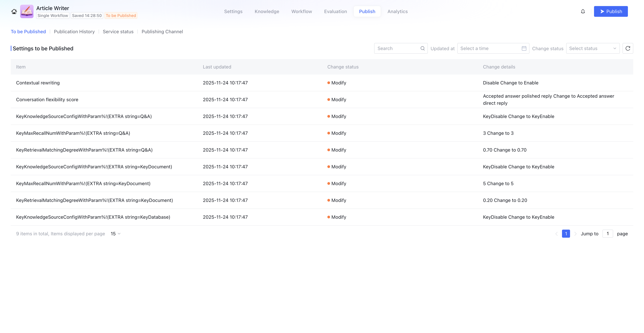Go to next page arrow
Image resolution: width=644 pixels, height=333 pixels.
coord(576,234)
